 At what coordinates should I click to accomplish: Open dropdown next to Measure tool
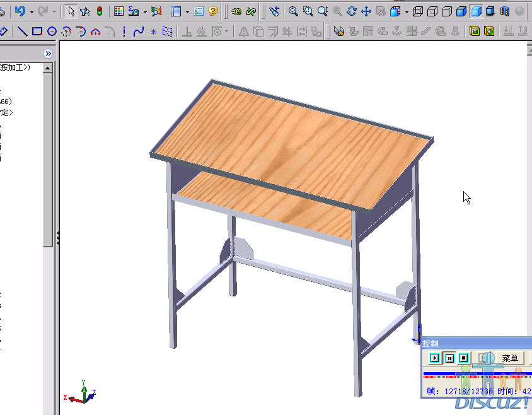coord(145,12)
